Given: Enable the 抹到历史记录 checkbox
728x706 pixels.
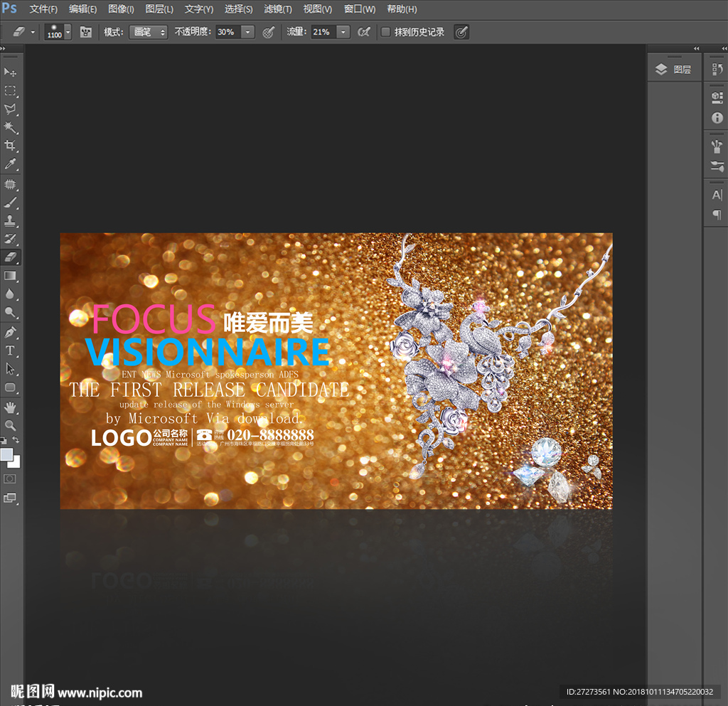Looking at the screenshot, I should click(x=385, y=32).
